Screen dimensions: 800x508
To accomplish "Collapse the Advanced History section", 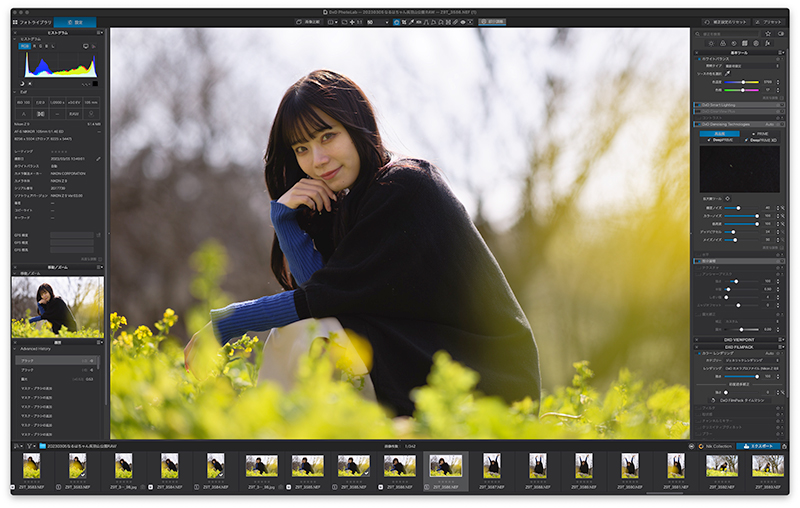I will point(15,349).
